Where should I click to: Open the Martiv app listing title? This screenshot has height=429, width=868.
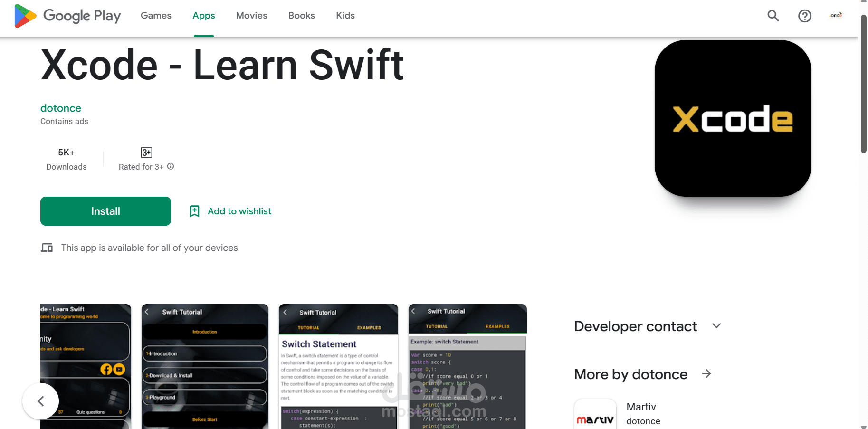point(641,407)
